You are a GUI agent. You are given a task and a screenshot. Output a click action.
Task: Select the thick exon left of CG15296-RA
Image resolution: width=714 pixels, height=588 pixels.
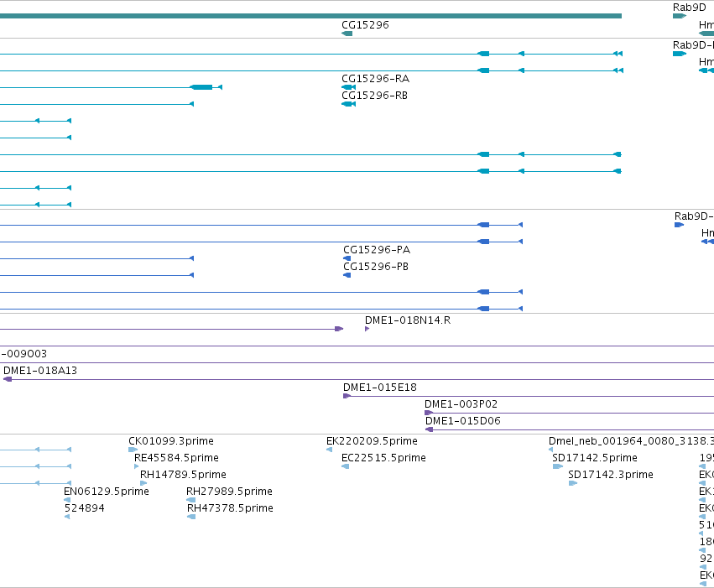201,87
